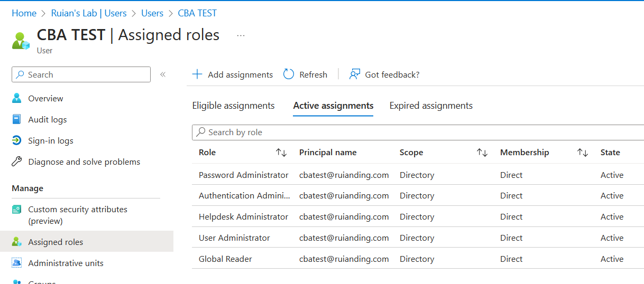This screenshot has width=644, height=284.
Task: Select the Global Reader role
Action: [x=225, y=259]
